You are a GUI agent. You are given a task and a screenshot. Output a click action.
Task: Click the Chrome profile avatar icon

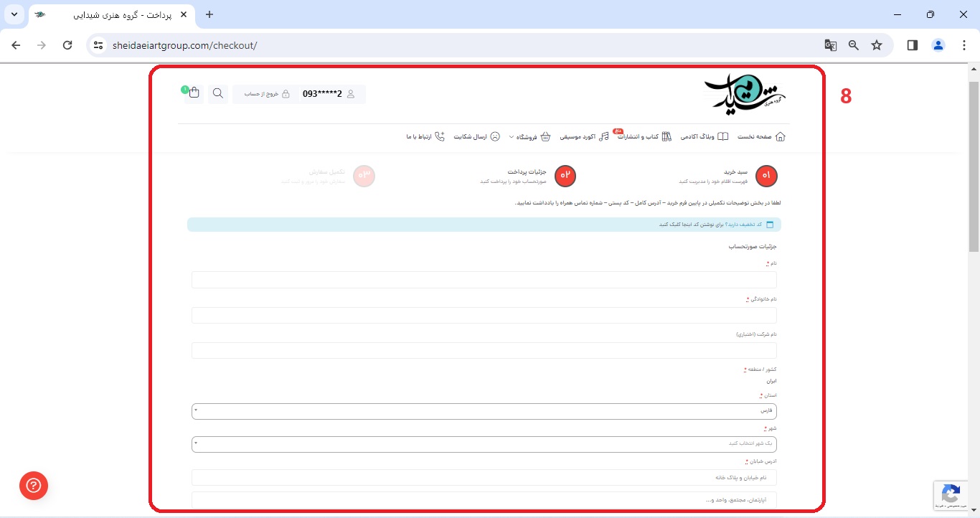(938, 45)
